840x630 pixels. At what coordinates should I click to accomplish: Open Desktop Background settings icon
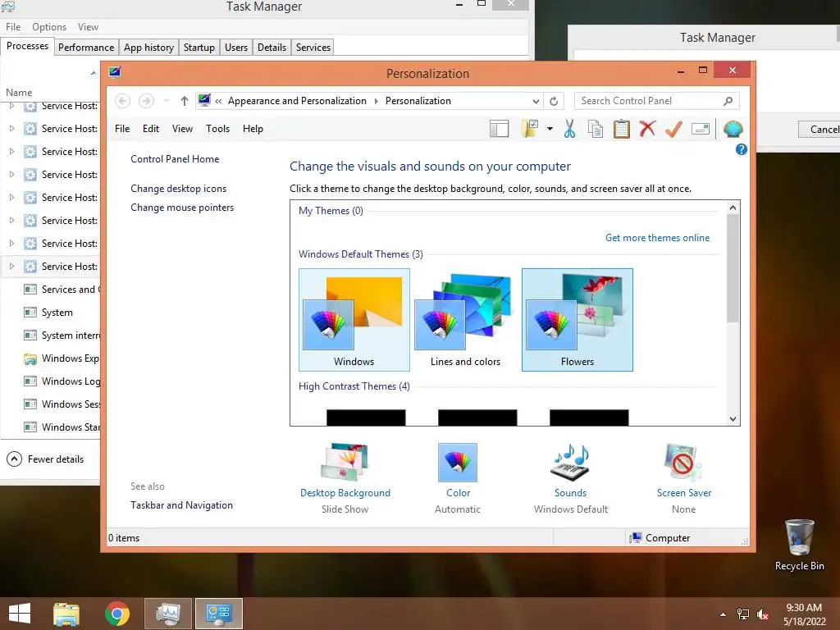tap(345, 463)
